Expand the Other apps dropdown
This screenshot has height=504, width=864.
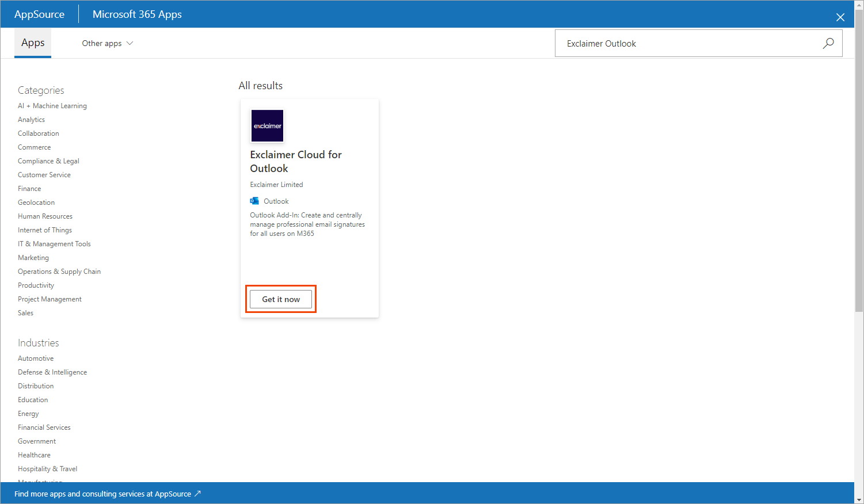pyautogui.click(x=108, y=43)
